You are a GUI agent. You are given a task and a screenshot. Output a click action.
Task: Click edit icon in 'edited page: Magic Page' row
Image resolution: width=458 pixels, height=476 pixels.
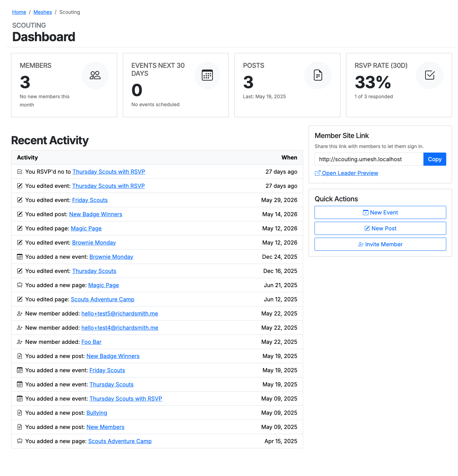coord(20,228)
